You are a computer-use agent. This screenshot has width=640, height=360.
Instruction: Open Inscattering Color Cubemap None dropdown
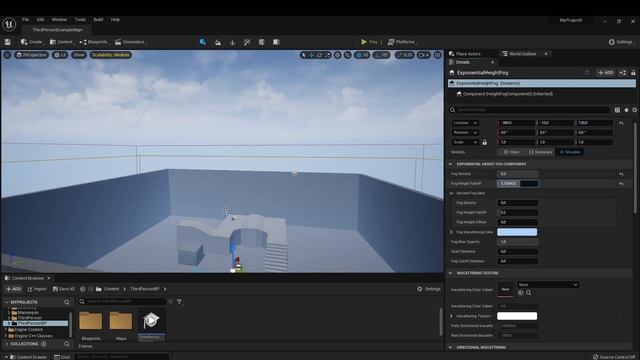pyautogui.click(x=548, y=284)
